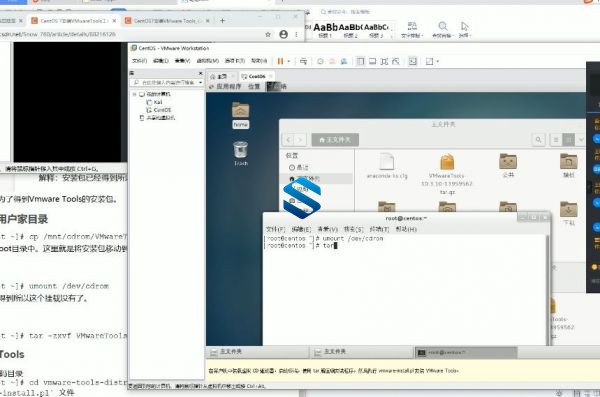Switch file manager to list view

coord(556,140)
